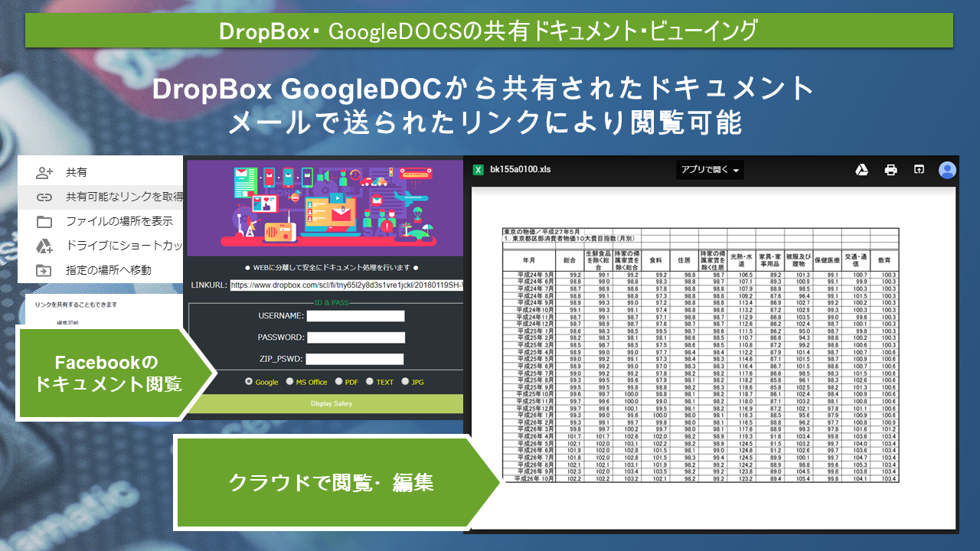This screenshot has height=551, width=980.
Task: Click the slide title bar DropBox・GoogleDOCS
Action: click(488, 31)
